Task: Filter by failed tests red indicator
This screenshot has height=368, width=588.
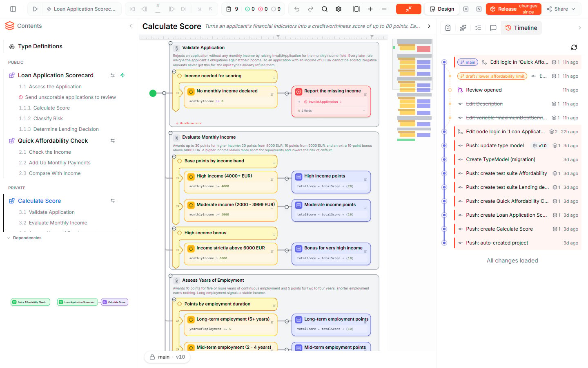Action: pyautogui.click(x=263, y=9)
